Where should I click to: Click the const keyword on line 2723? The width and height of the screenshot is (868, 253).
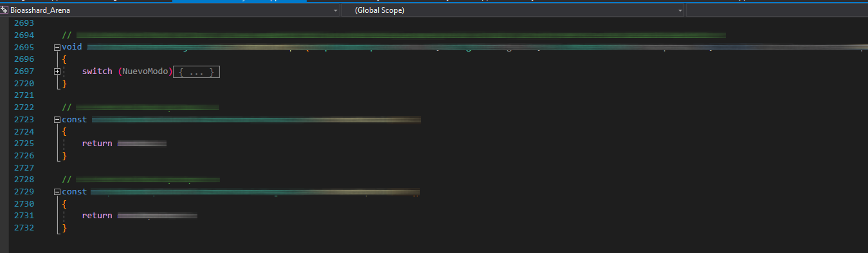(75, 120)
